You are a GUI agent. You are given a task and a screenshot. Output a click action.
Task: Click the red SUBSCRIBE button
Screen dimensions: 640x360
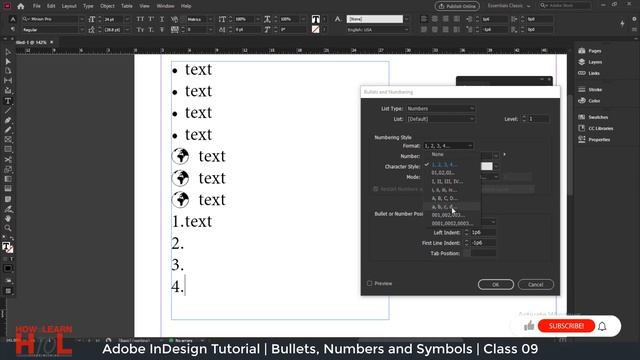coord(566,326)
